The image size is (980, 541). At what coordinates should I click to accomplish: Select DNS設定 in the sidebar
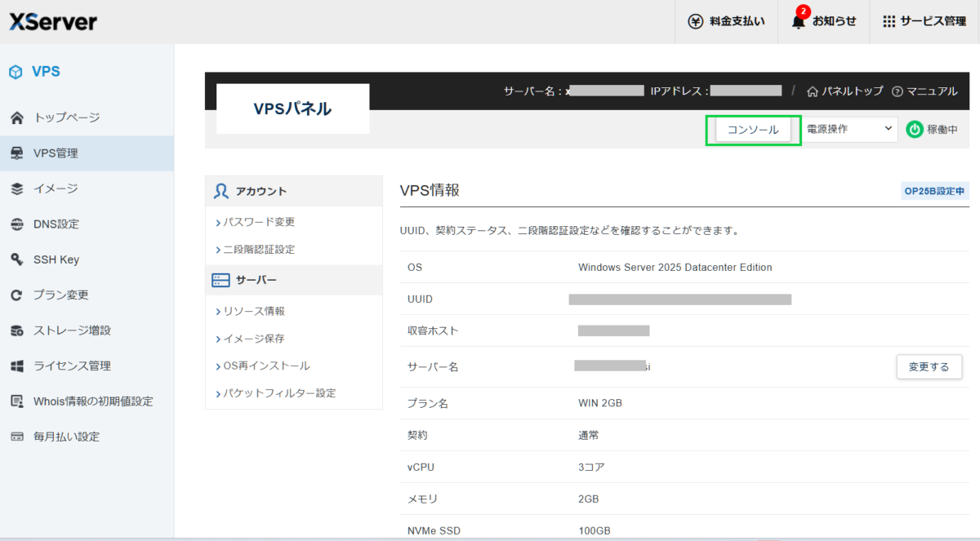[56, 224]
